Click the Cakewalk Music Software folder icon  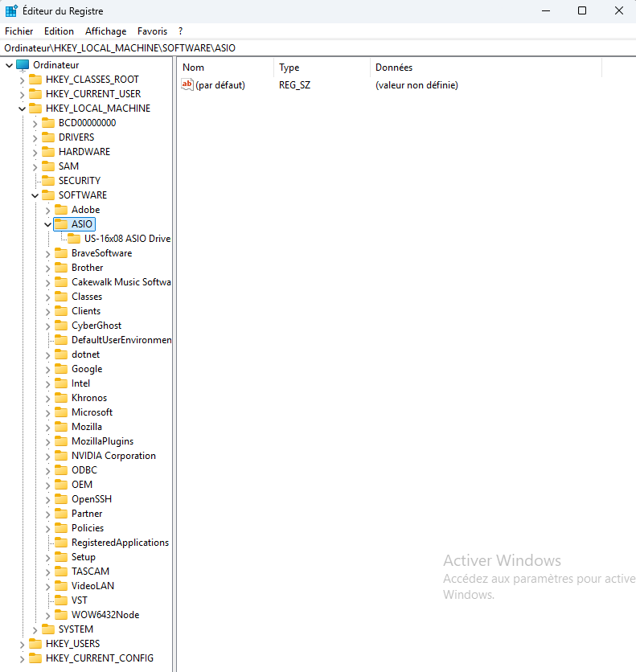(61, 282)
